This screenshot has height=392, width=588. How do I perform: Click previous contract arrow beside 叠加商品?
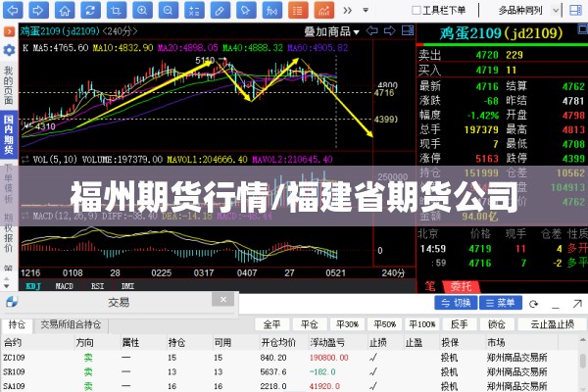(x=372, y=30)
